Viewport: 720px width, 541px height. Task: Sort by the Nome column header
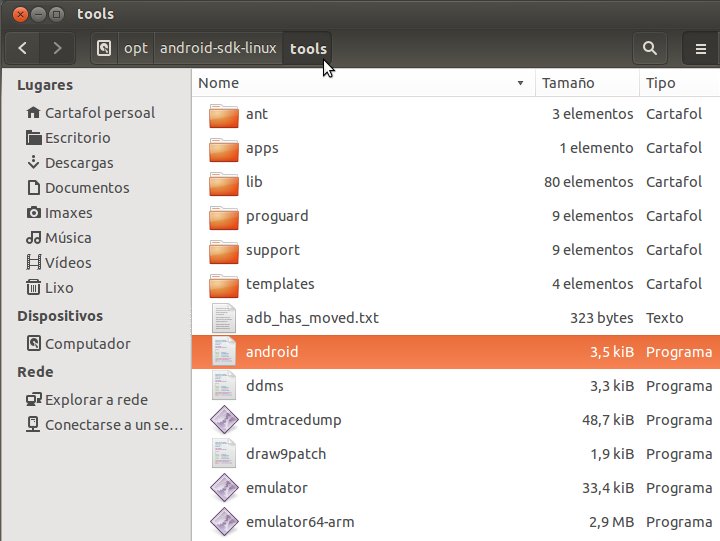pos(363,83)
